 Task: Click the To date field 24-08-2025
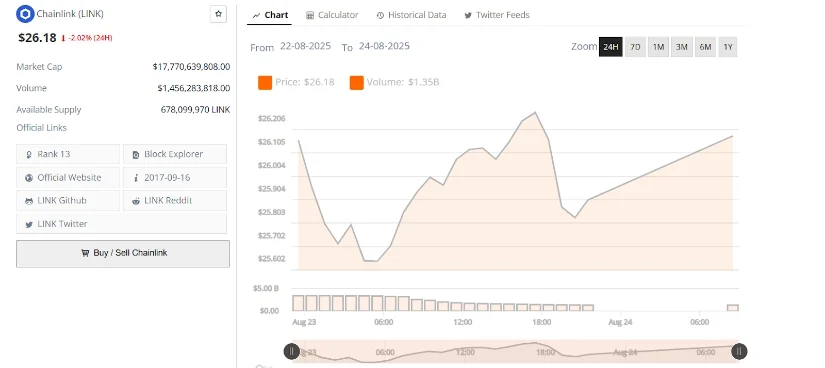(x=384, y=46)
